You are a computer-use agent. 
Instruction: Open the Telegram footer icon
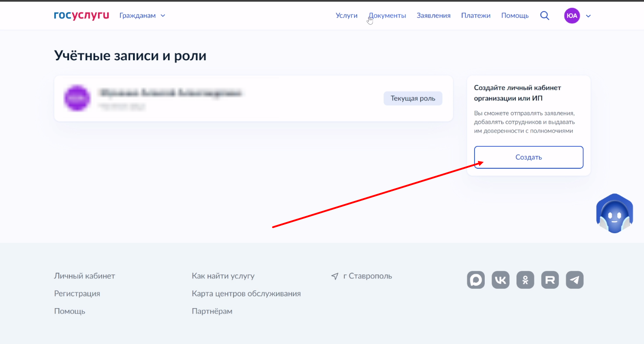tap(574, 280)
